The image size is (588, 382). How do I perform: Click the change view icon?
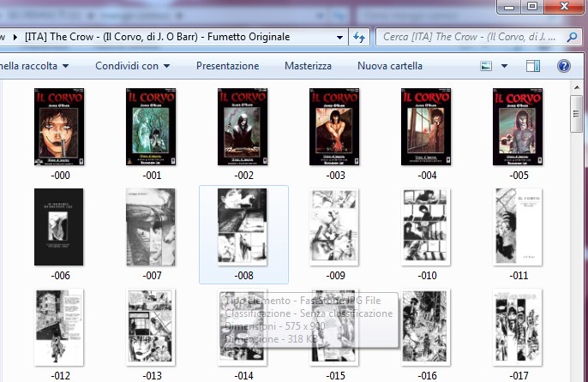point(486,66)
